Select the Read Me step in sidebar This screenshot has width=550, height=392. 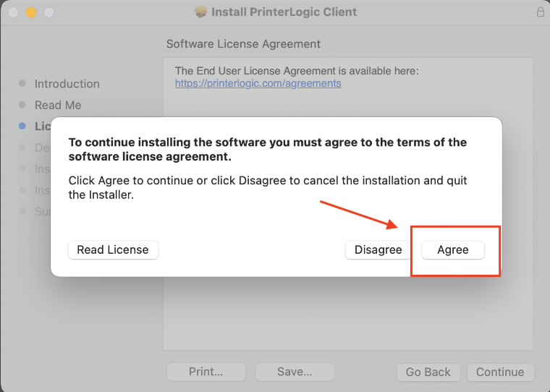click(58, 105)
